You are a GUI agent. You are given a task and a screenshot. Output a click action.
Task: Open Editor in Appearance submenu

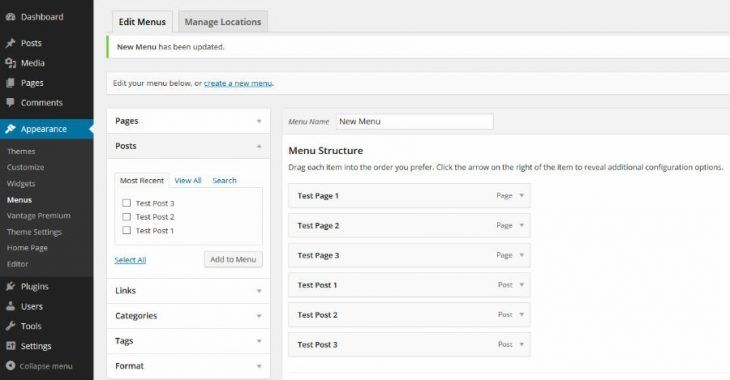17,264
